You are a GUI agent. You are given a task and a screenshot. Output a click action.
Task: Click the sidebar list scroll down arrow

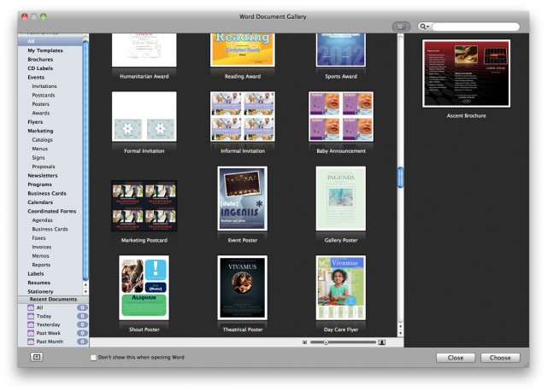[85, 291]
